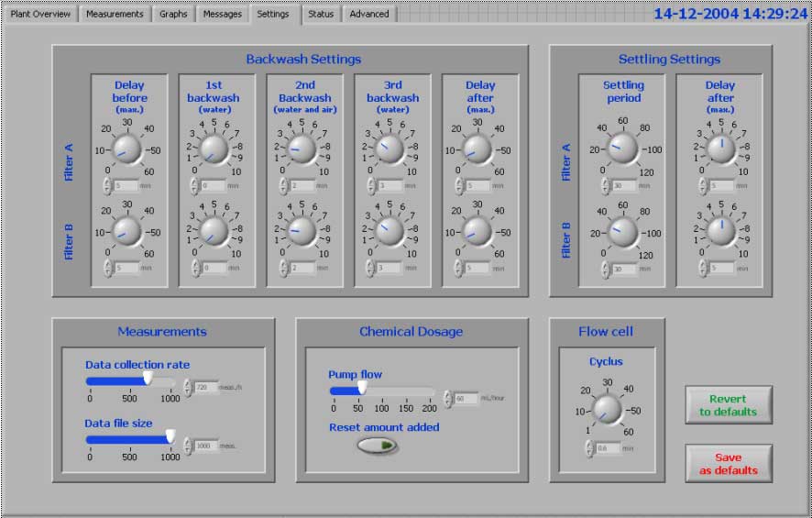Open the Plant Overview tab
This screenshot has width=812, height=518.
(x=40, y=14)
